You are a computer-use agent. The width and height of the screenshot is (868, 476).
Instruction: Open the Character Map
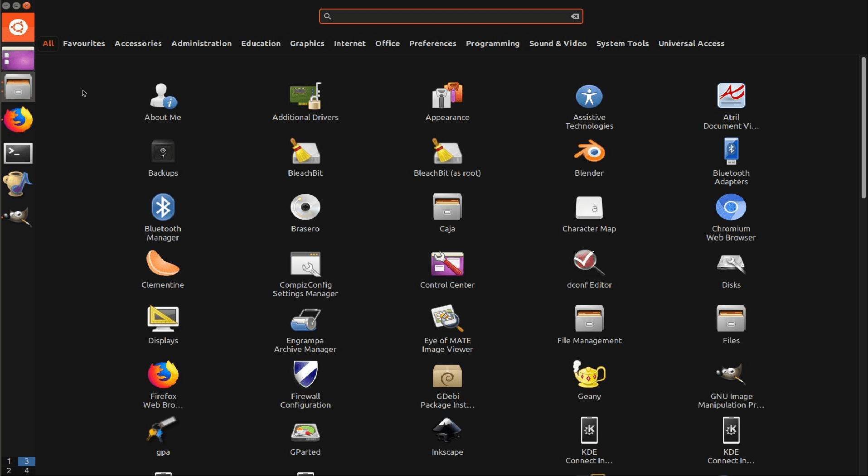[x=589, y=214]
